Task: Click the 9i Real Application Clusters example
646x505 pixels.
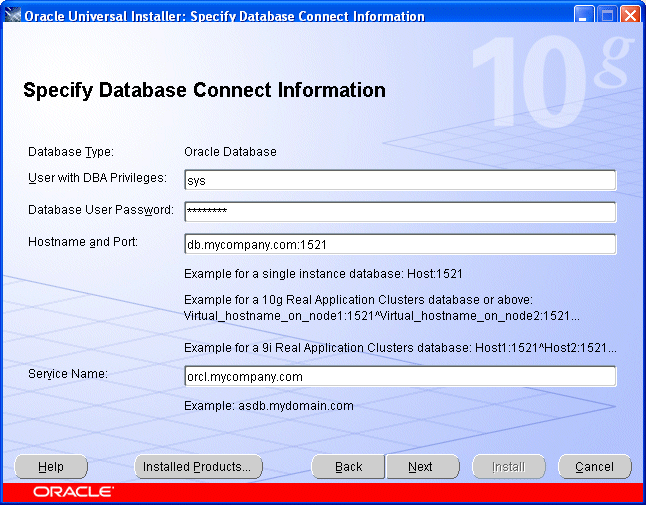Action: pos(400,348)
